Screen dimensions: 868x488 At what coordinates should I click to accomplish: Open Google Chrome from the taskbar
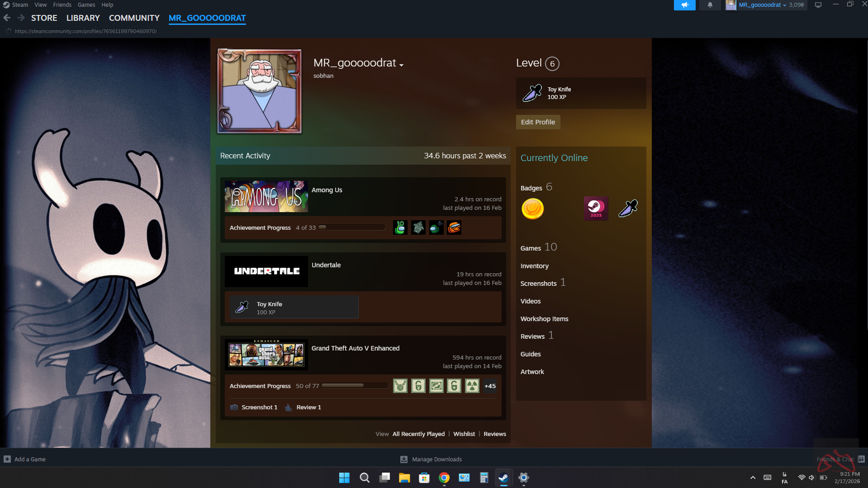(444, 478)
